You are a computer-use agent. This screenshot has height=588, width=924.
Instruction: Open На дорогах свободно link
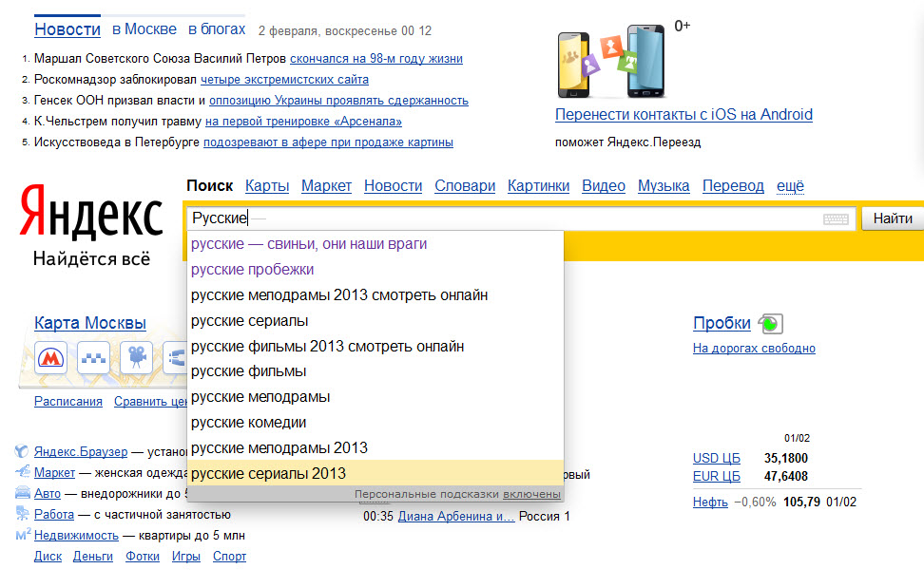(x=754, y=349)
